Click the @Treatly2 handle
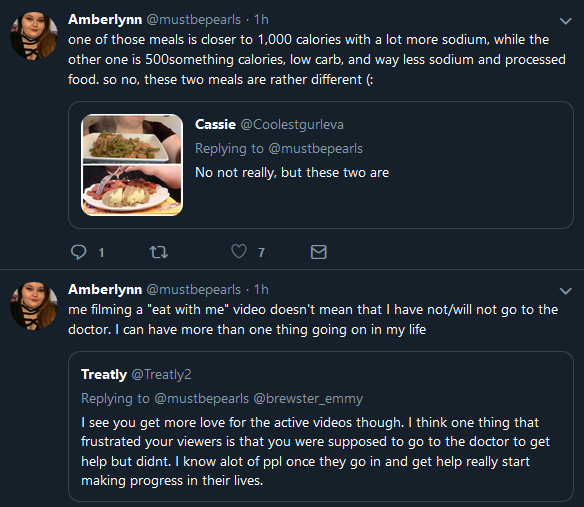 pyautogui.click(x=162, y=374)
